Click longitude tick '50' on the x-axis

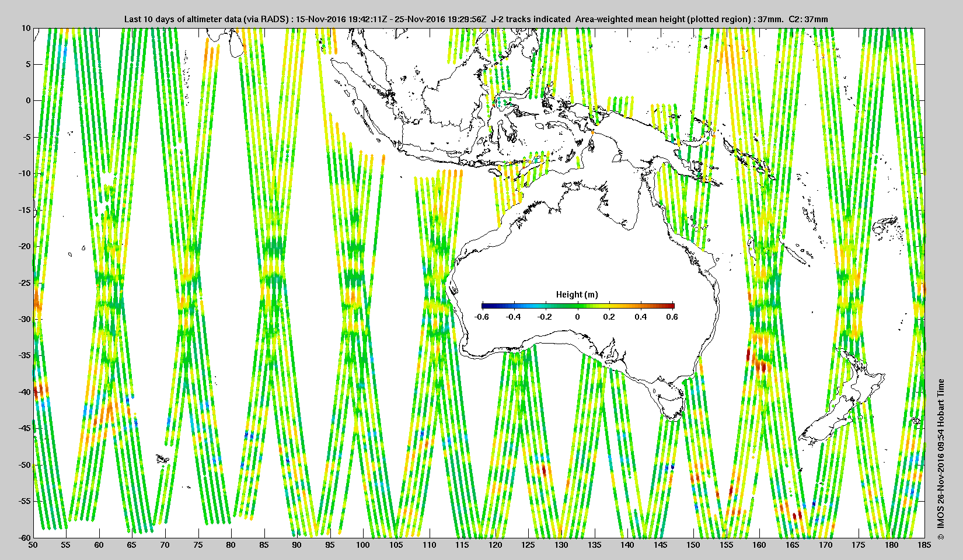coord(33,545)
